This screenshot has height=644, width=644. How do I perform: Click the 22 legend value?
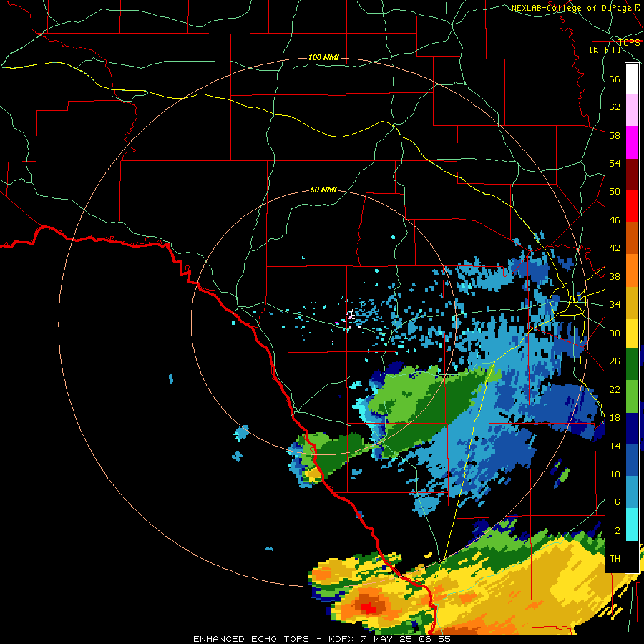pyautogui.click(x=615, y=390)
